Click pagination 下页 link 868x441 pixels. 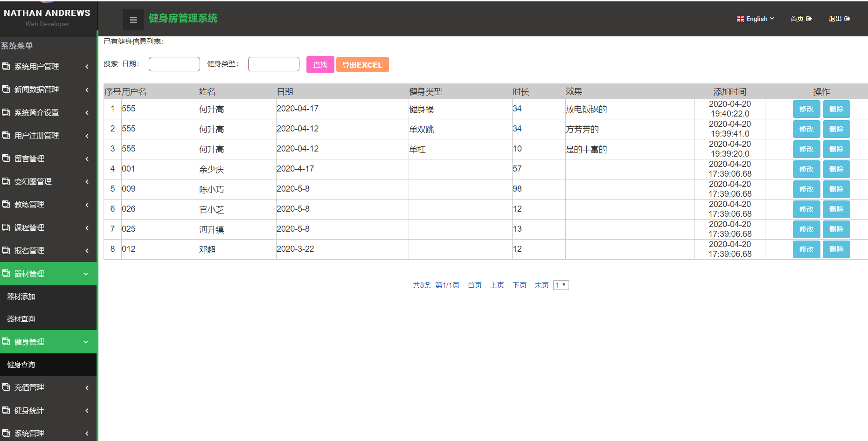[519, 285]
